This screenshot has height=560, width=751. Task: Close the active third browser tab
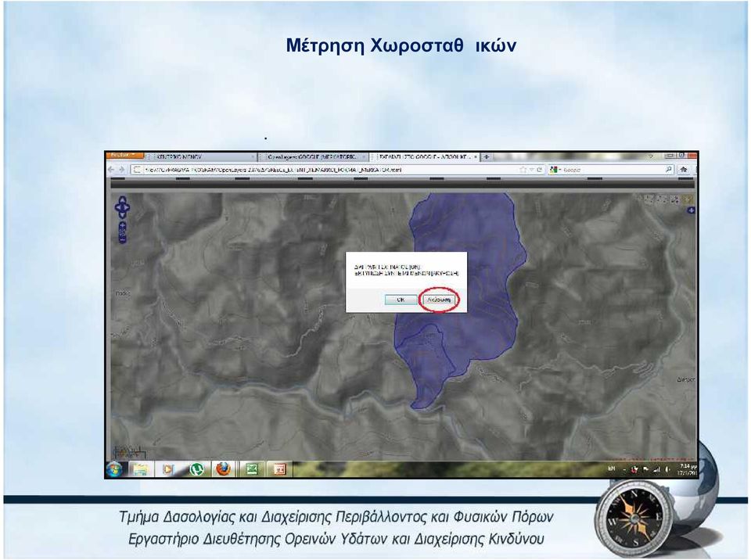click(x=475, y=156)
